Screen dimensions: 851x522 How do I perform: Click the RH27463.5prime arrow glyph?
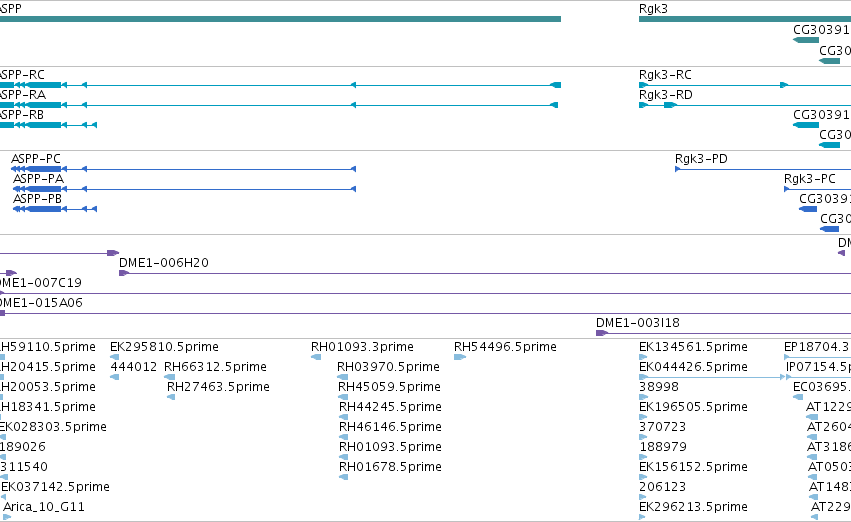[172, 397]
